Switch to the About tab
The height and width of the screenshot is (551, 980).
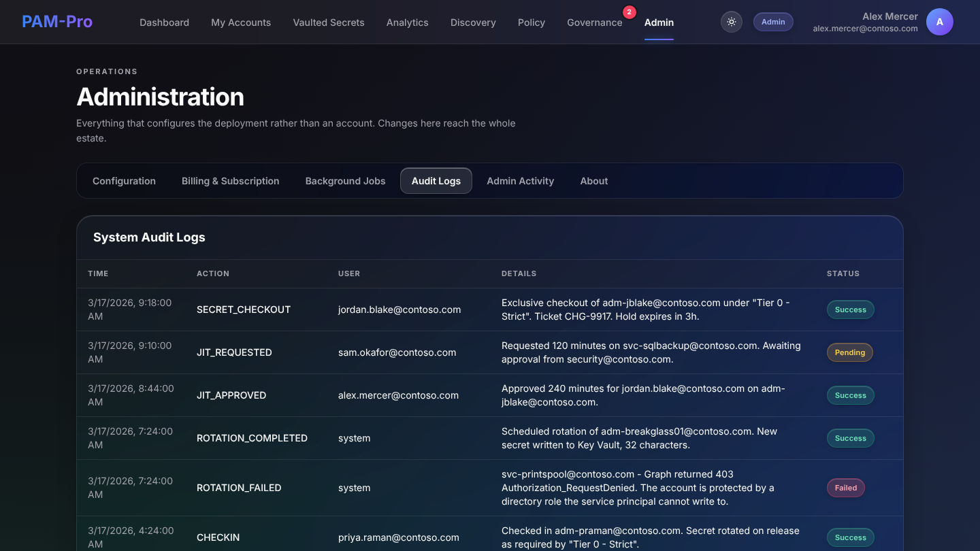tap(594, 181)
